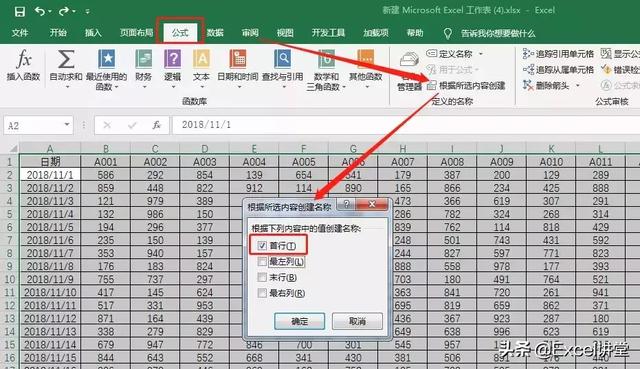
Task: Open the 帮助 ribbon tab
Action: pyautogui.click(x=415, y=33)
